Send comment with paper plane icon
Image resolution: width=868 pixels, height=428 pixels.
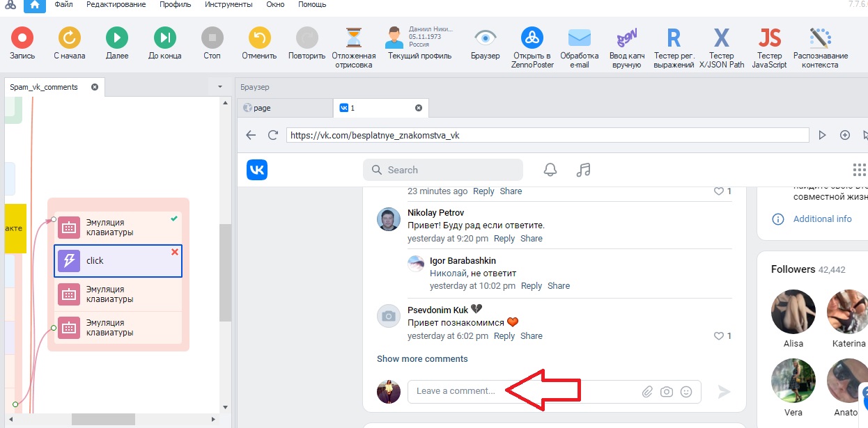(x=724, y=392)
